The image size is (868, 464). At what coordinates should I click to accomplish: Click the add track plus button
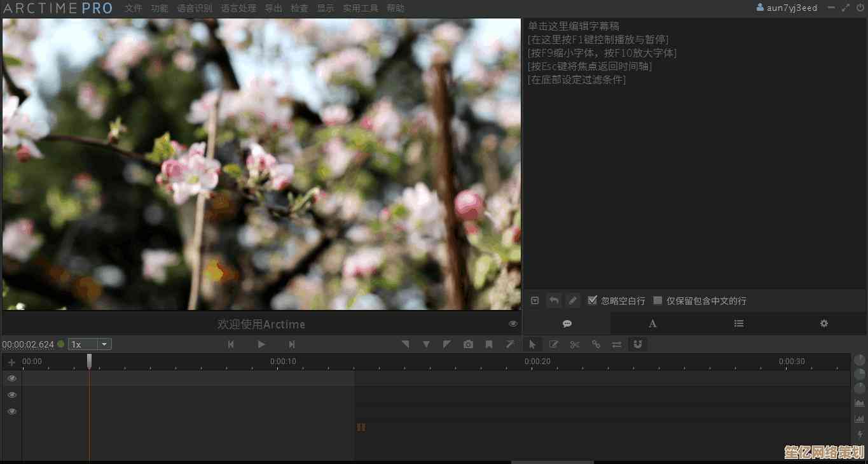tap(11, 362)
